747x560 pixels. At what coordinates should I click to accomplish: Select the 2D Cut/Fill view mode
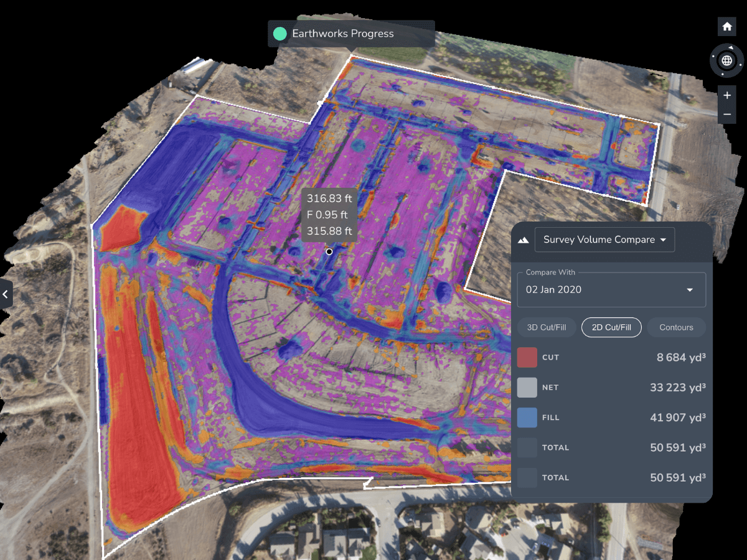[611, 327]
